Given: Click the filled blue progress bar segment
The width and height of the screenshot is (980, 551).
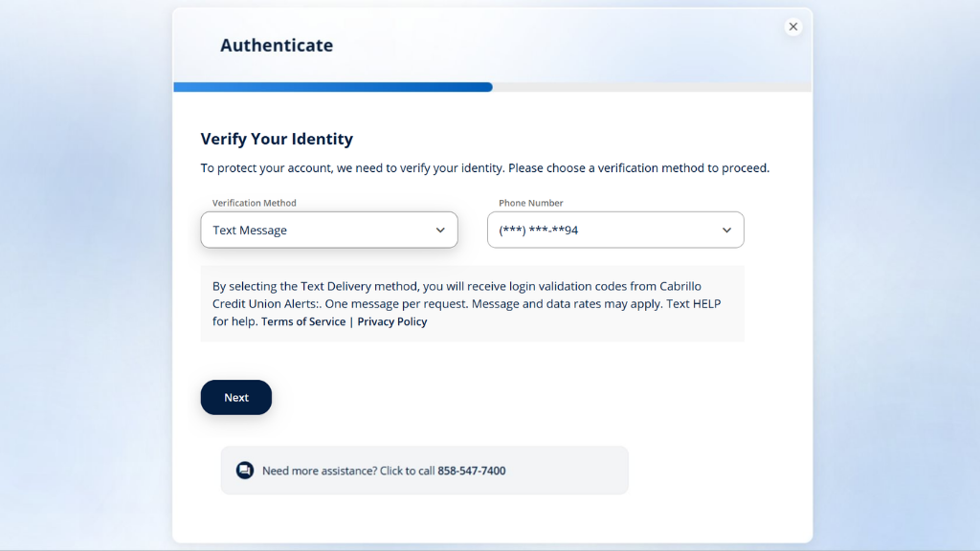Looking at the screenshot, I should click(x=332, y=87).
